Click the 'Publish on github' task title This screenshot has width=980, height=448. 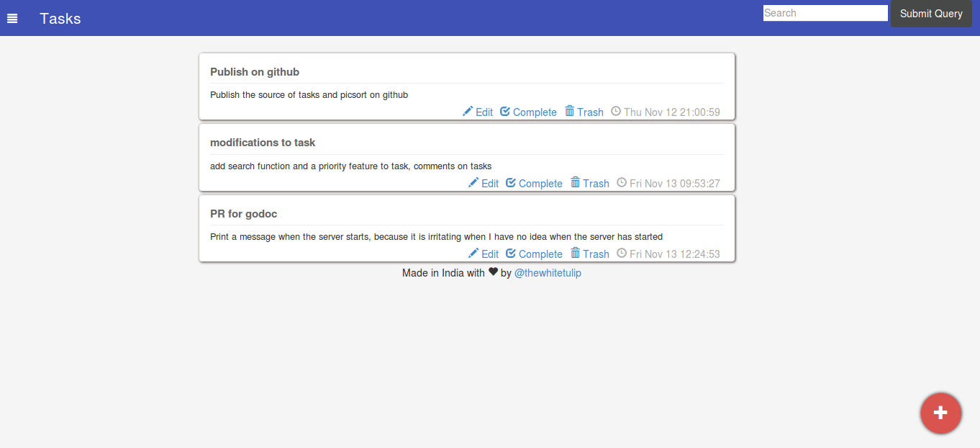(255, 72)
